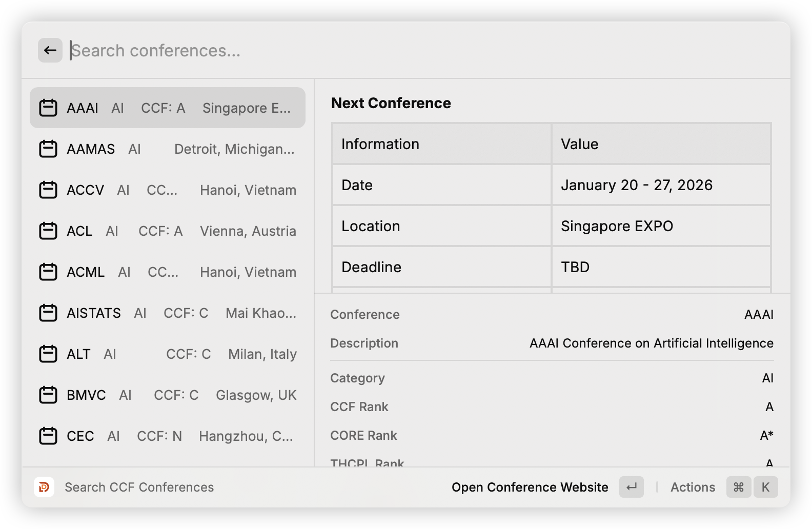The height and width of the screenshot is (529, 812).
Task: Click the enter key icon near Open Conference Website
Action: 631,487
